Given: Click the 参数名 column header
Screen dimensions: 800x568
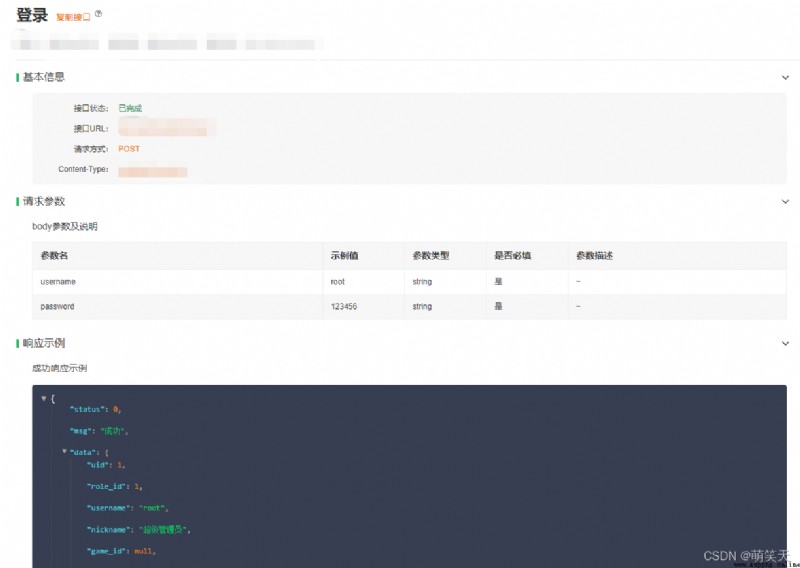Looking at the screenshot, I should click(x=54, y=256).
